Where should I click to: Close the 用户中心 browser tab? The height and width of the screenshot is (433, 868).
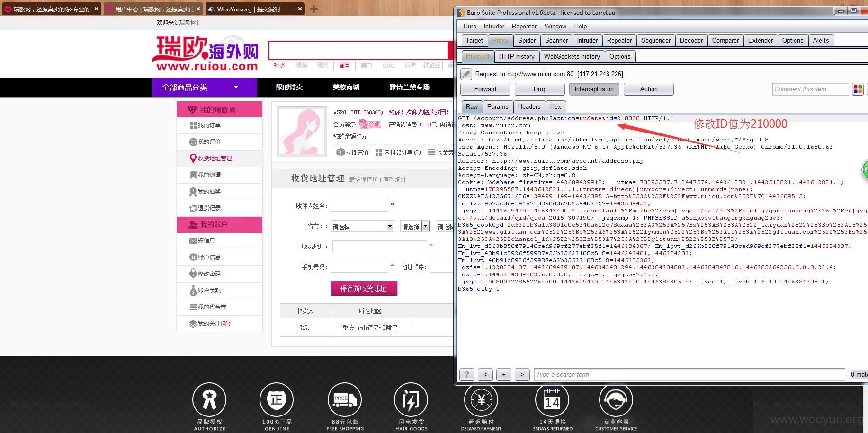point(198,9)
